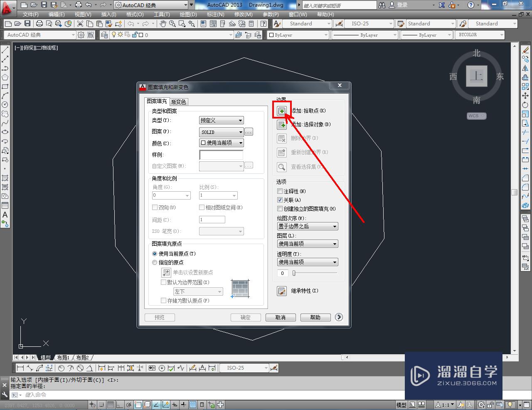Screen dimensions: 532x410
Task: Click the swatch sample preview box
Action: 221,155
